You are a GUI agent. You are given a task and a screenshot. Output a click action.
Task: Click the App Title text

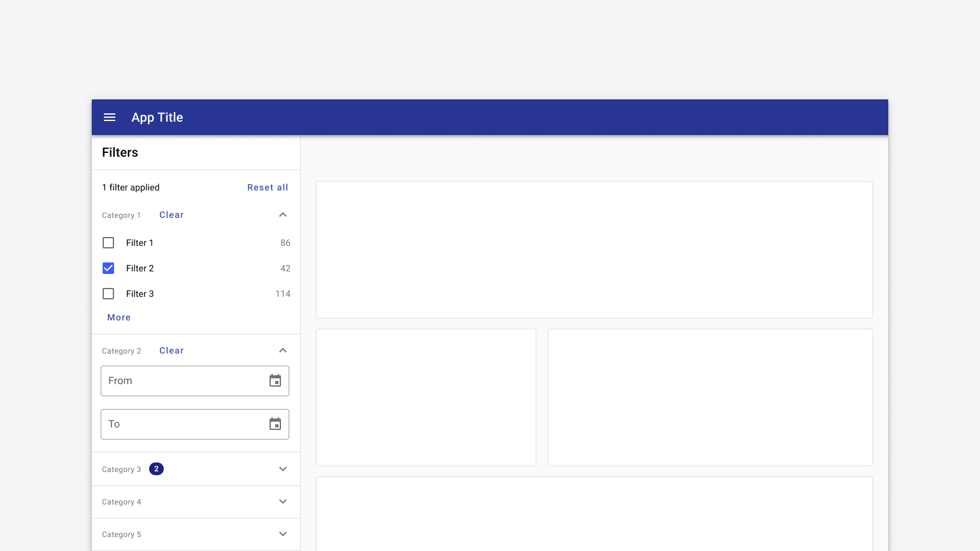coord(157,117)
